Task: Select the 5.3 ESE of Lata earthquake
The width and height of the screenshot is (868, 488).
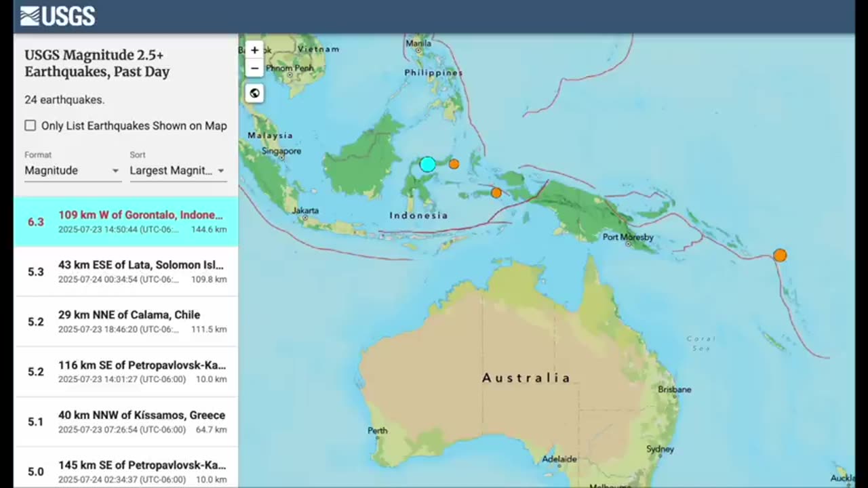Action: [126, 271]
